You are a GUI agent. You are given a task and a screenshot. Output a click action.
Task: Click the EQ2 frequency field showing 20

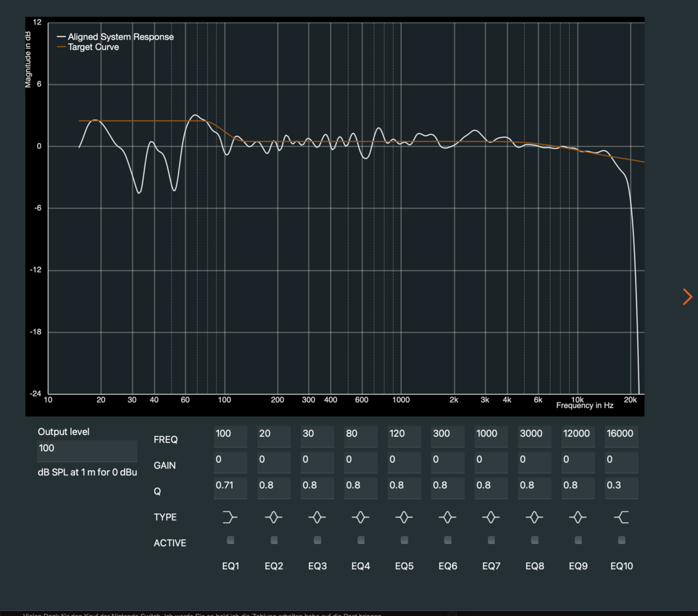274,436
